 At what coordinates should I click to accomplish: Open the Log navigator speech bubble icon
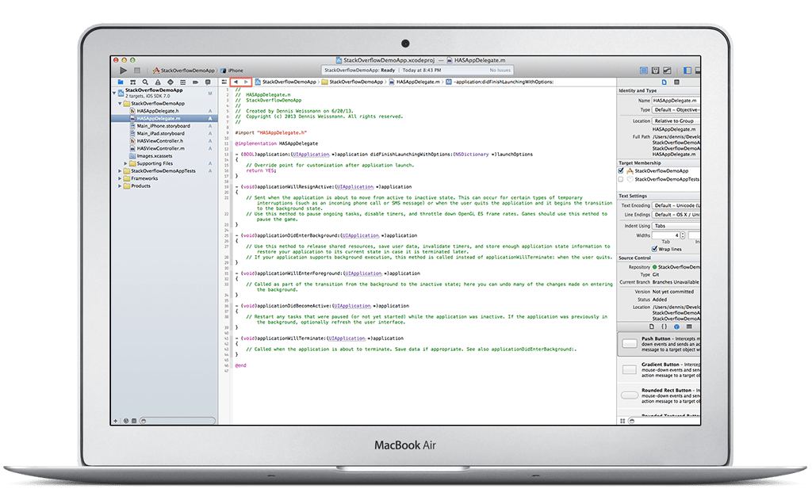(x=208, y=82)
